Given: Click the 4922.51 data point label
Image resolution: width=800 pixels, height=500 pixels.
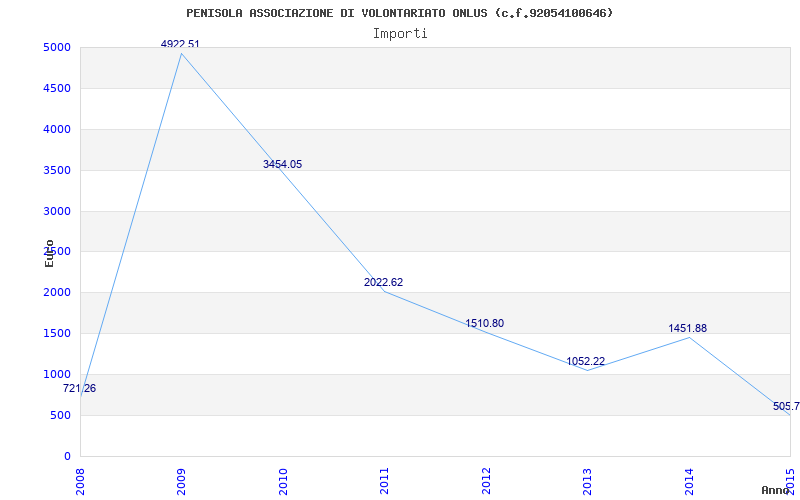Looking at the screenshot, I should coord(180,44).
